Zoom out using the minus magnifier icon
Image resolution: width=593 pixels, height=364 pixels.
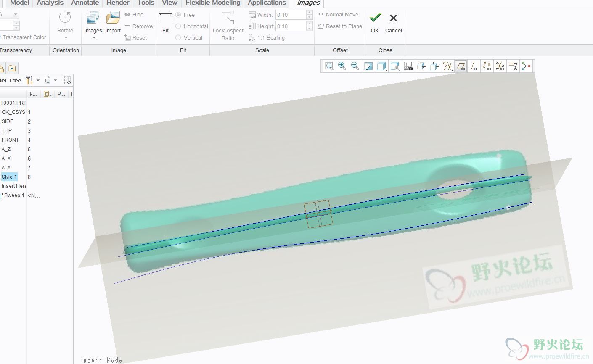355,66
